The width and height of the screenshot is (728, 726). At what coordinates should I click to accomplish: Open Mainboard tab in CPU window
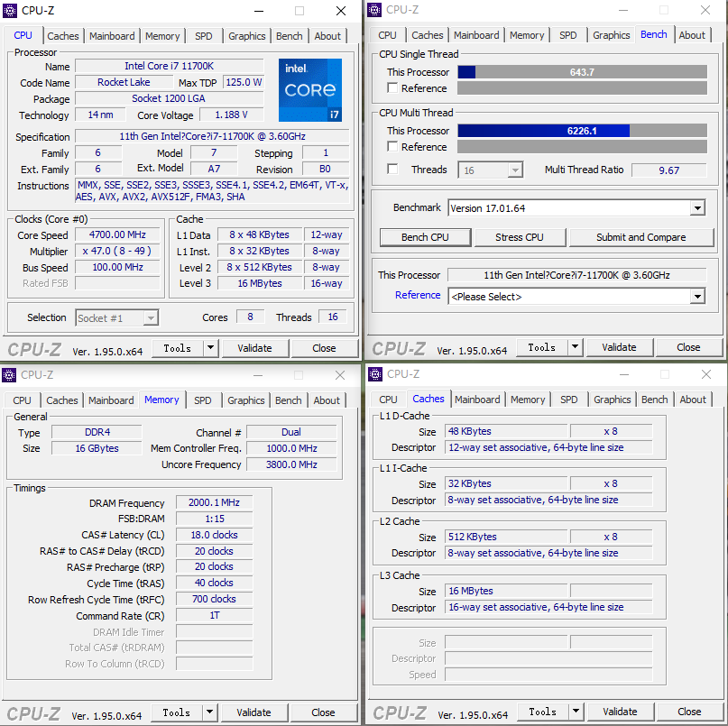click(112, 36)
